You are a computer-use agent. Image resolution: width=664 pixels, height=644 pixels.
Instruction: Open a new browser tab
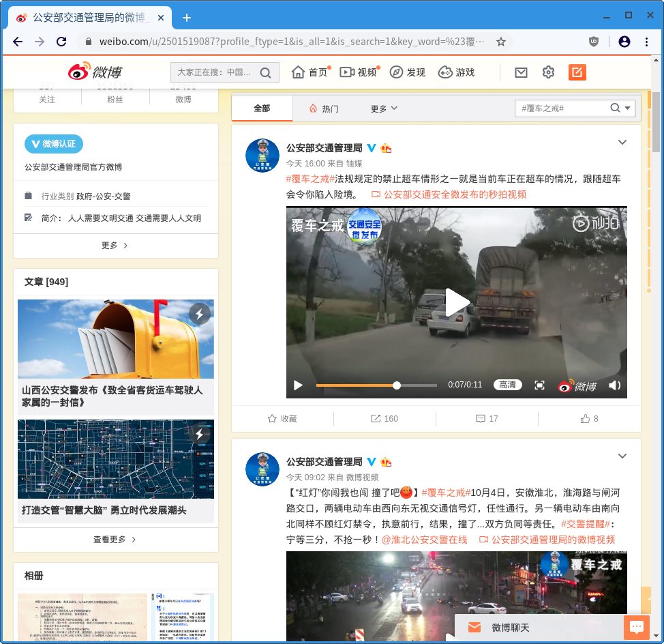(x=187, y=18)
